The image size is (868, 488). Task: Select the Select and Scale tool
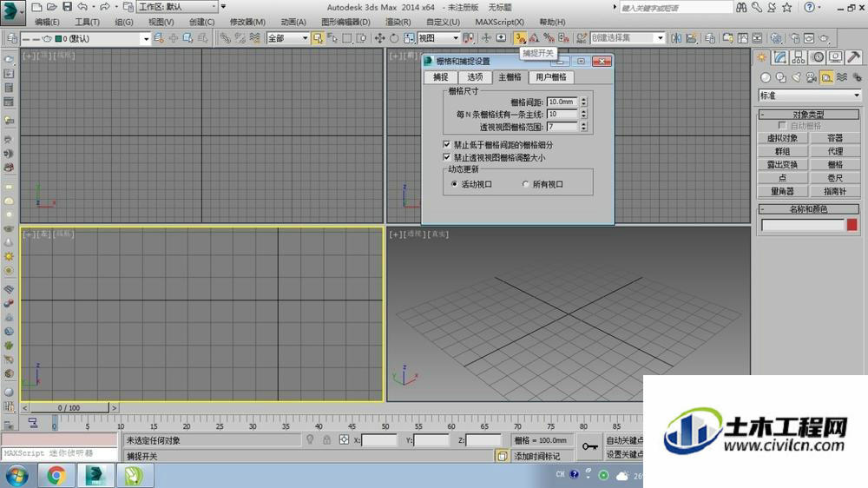[x=409, y=38]
